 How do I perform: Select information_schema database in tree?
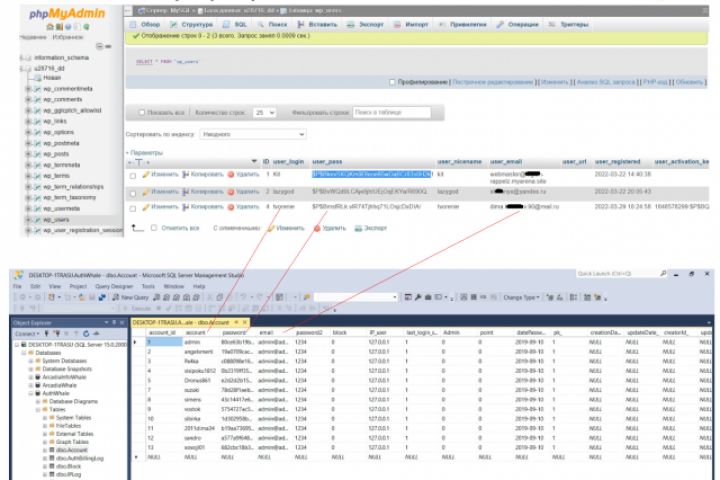pyautogui.click(x=62, y=58)
